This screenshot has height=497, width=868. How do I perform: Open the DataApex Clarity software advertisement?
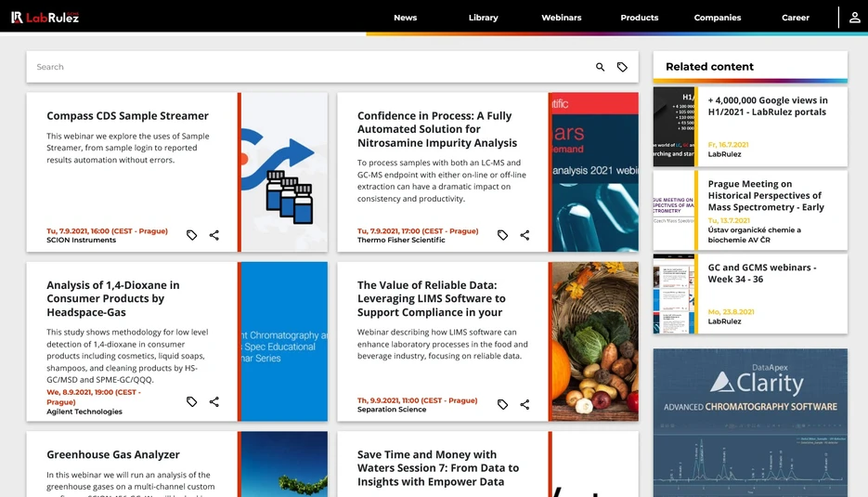750,422
